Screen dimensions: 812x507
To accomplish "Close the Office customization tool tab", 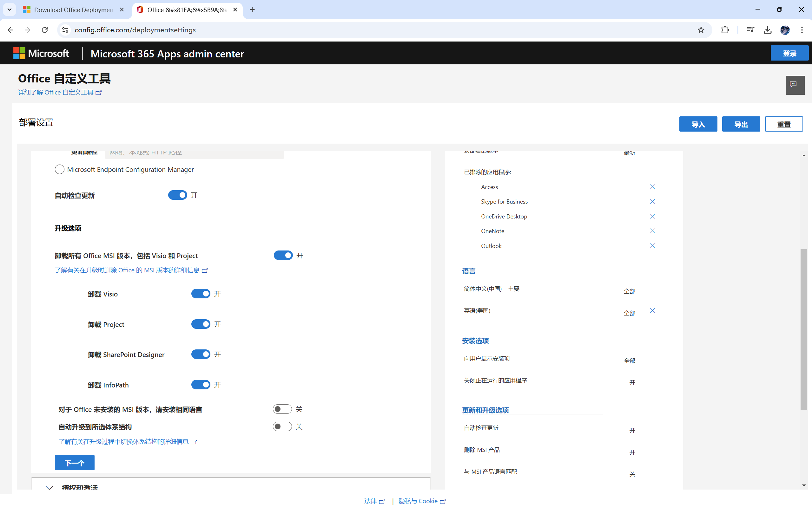I will click(x=235, y=10).
